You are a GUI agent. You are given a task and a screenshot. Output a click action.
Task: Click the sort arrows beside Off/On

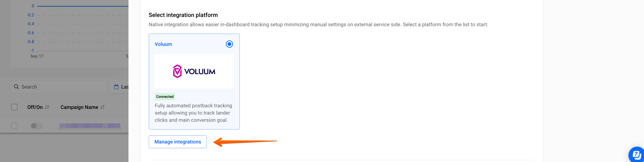[47, 107]
